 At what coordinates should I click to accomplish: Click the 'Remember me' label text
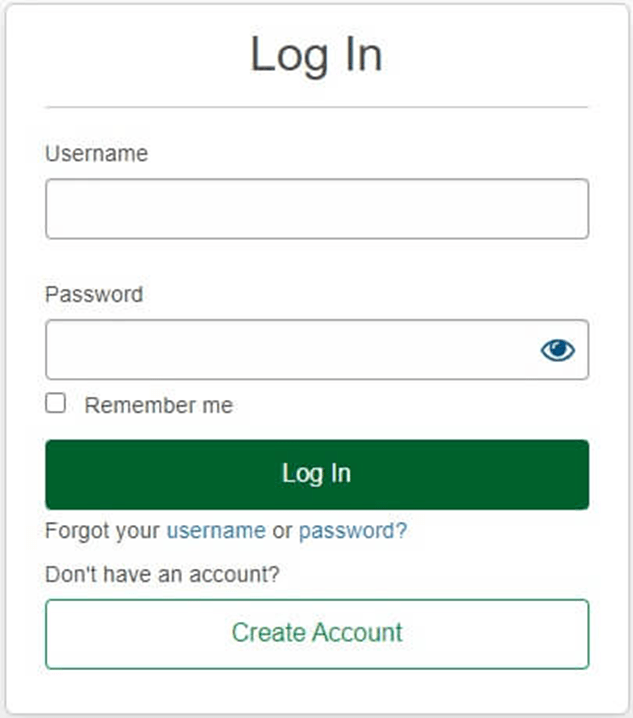coord(158,405)
